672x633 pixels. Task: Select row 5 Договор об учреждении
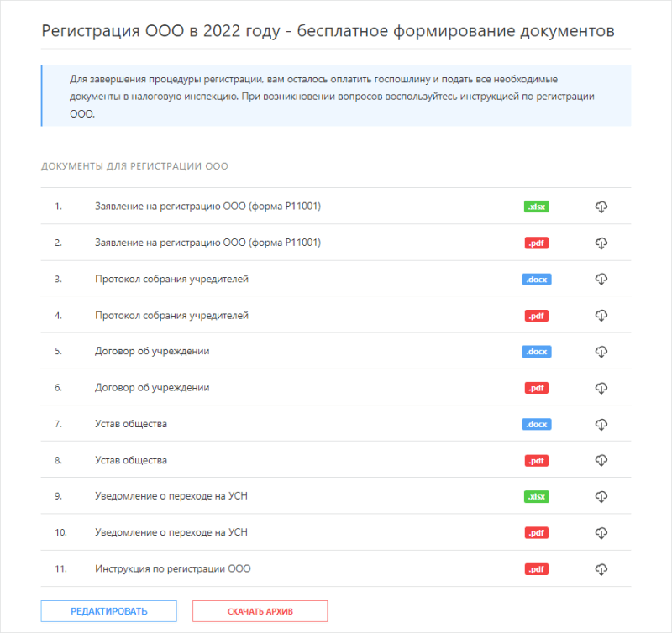152,351
